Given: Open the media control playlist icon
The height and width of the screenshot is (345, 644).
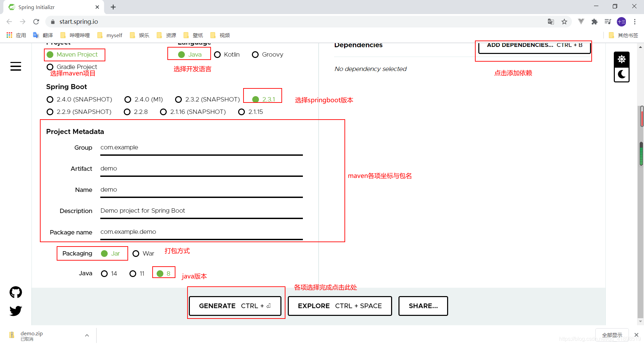Looking at the screenshot, I should click(x=608, y=21).
